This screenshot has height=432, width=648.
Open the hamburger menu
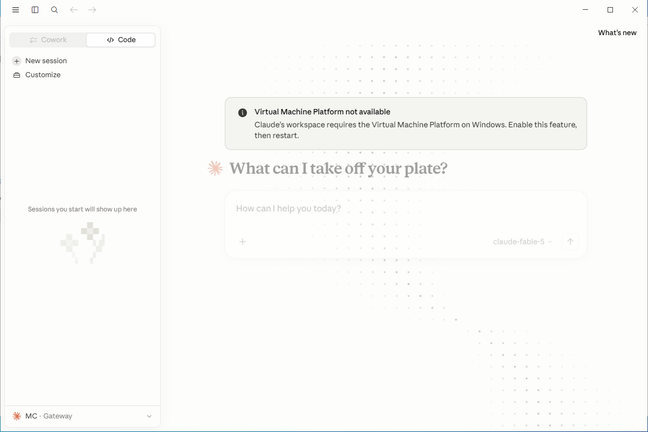pos(16,10)
